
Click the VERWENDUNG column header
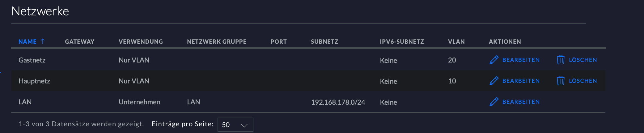tap(141, 42)
